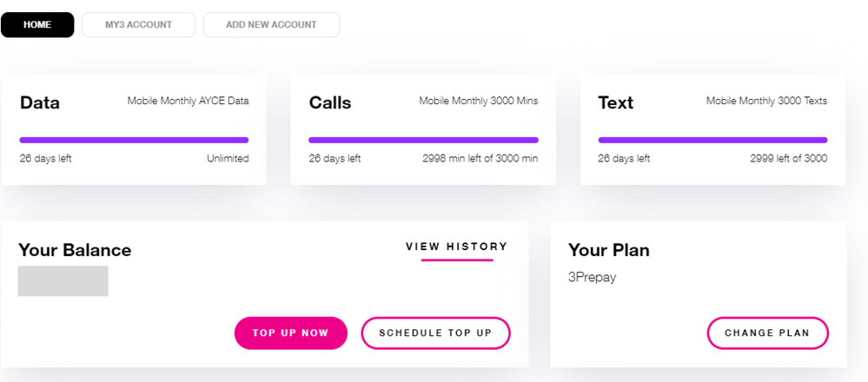The width and height of the screenshot is (868, 382).
Task: Click the Calls usage progress bar
Action: tap(423, 140)
